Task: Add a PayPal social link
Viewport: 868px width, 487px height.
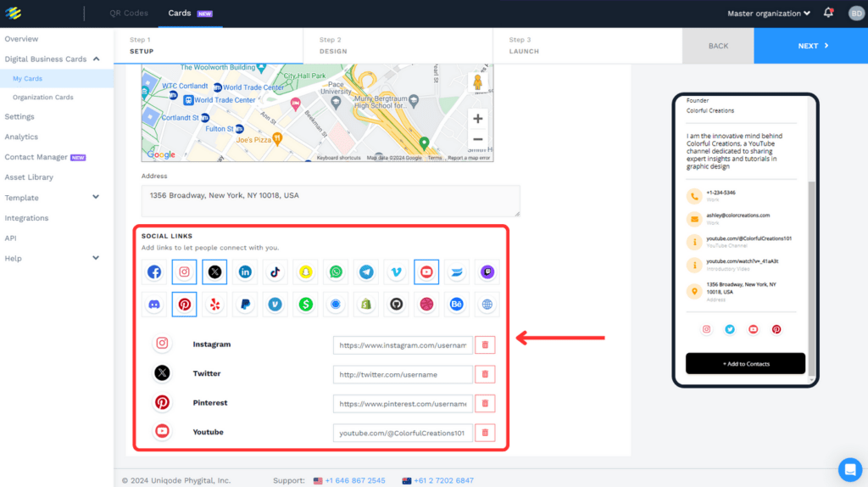Action: 245,305
